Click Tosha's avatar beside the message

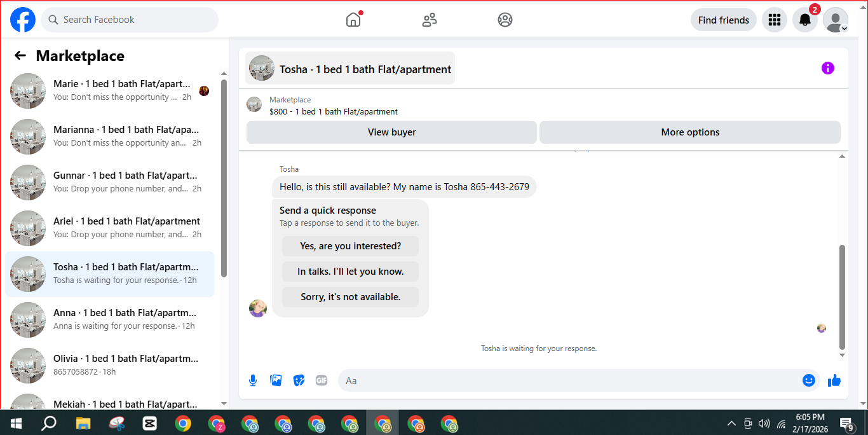(258, 308)
